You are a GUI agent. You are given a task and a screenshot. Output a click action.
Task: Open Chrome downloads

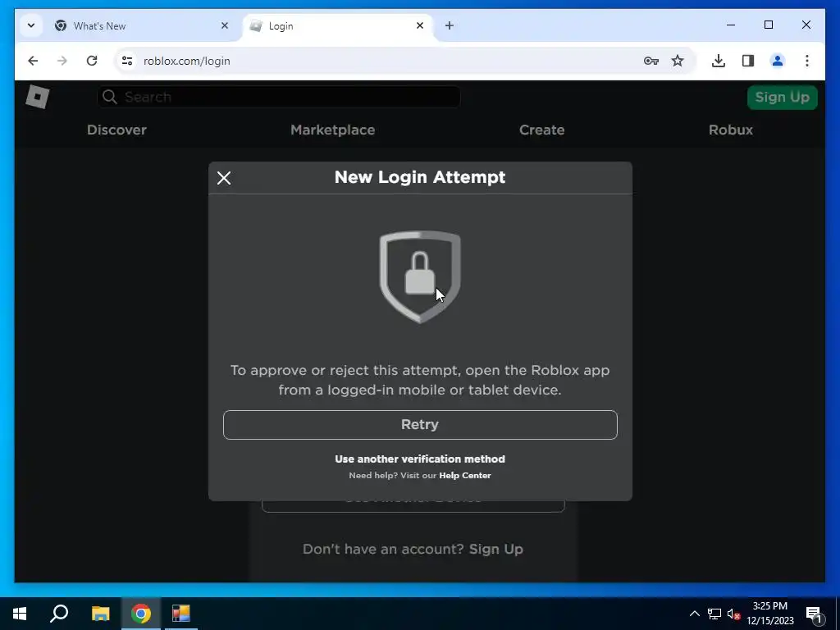click(719, 61)
